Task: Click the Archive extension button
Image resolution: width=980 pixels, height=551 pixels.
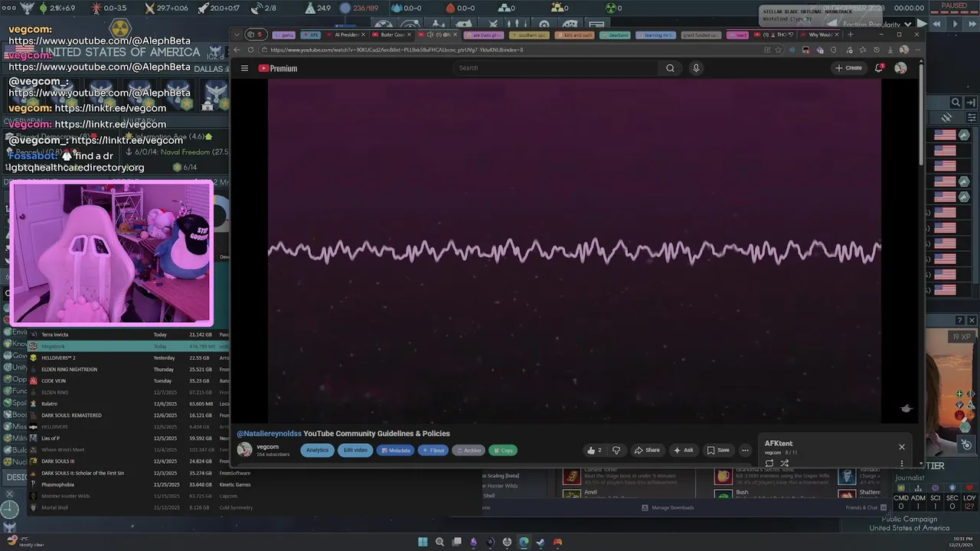Action: pos(469,450)
